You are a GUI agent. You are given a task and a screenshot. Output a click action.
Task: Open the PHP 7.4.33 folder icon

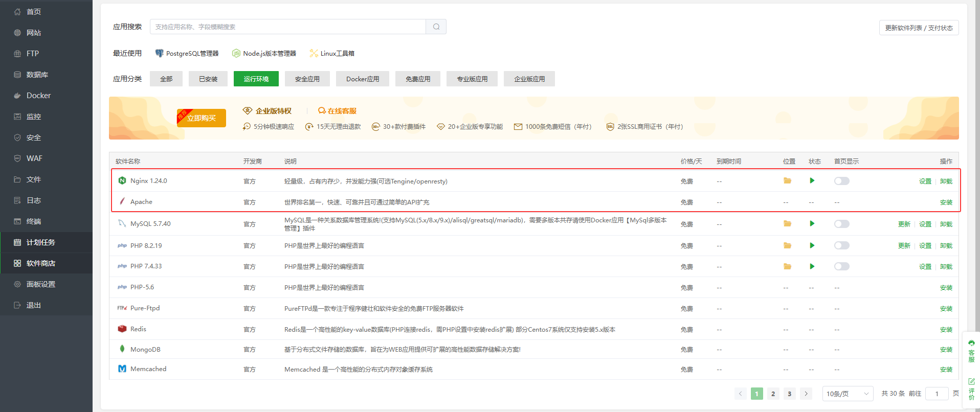pyautogui.click(x=787, y=266)
